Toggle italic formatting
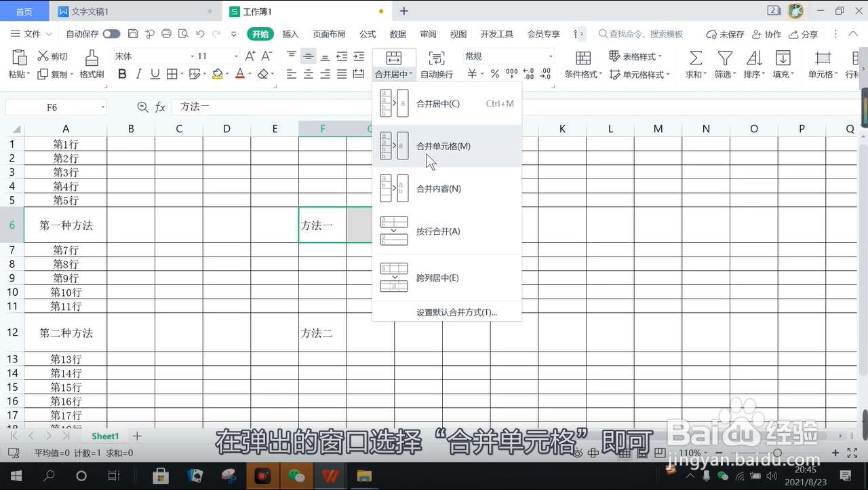The height and width of the screenshot is (490, 868). point(138,73)
